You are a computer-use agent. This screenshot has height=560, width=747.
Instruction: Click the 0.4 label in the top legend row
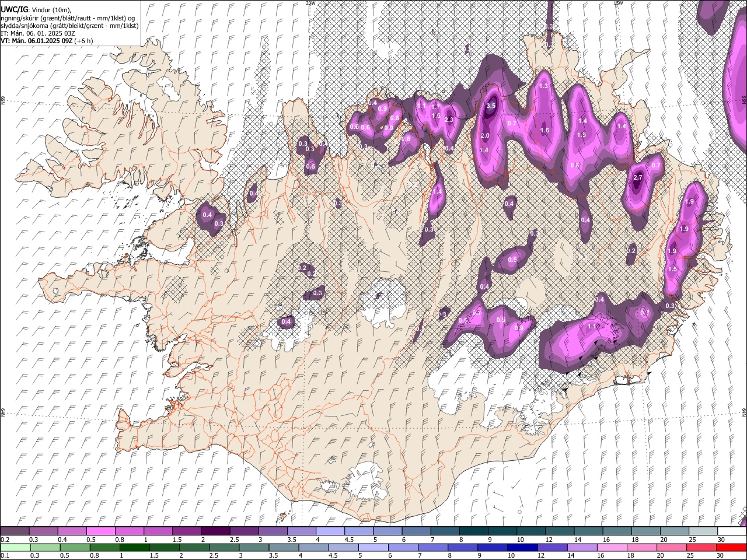point(62,540)
